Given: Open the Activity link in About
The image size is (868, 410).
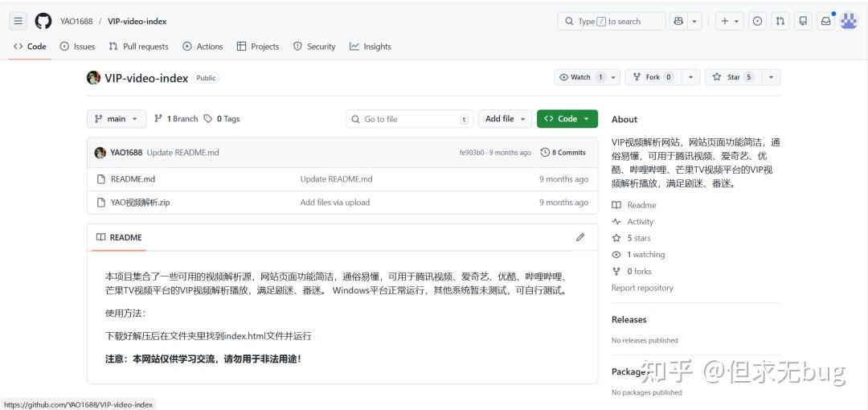Looking at the screenshot, I should click(633, 222).
